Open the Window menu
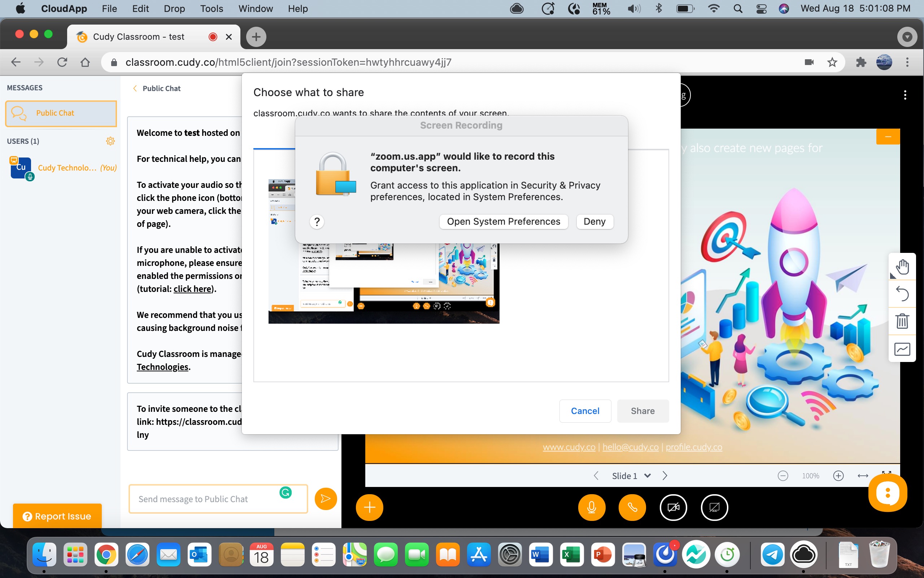This screenshot has height=578, width=924. (256, 8)
